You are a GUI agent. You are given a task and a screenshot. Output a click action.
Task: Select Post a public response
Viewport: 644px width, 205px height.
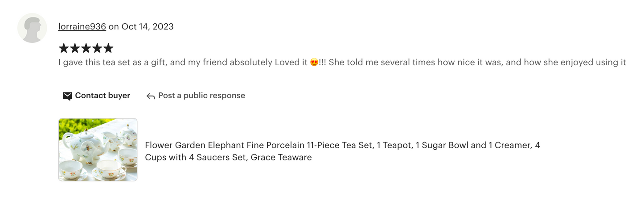(201, 96)
